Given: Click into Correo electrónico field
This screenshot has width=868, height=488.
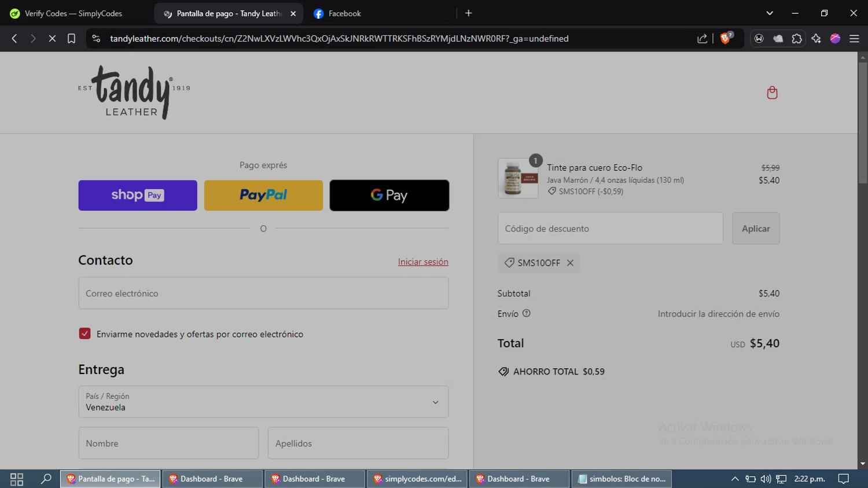Looking at the screenshot, I should click(263, 293).
